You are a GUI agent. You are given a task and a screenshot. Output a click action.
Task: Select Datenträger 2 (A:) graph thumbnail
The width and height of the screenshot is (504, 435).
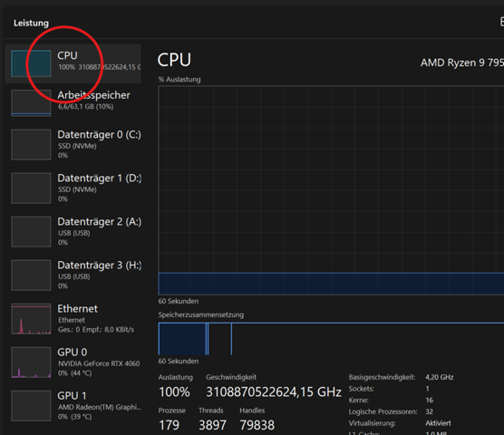[31, 232]
